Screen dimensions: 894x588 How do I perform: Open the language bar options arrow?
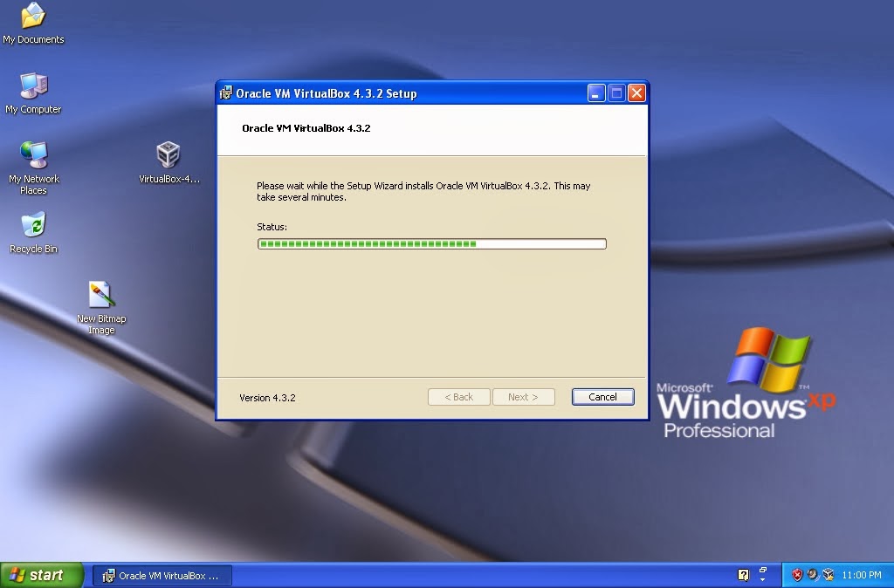[763, 578]
